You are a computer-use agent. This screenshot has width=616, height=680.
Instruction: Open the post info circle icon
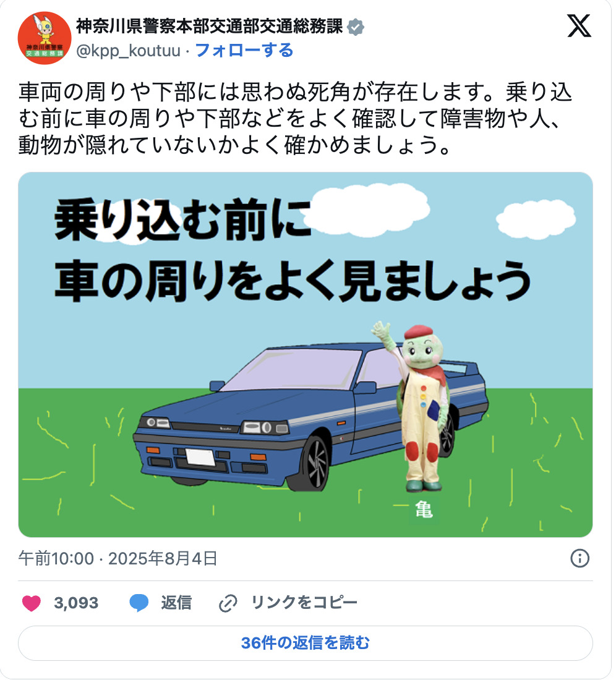[580, 558]
